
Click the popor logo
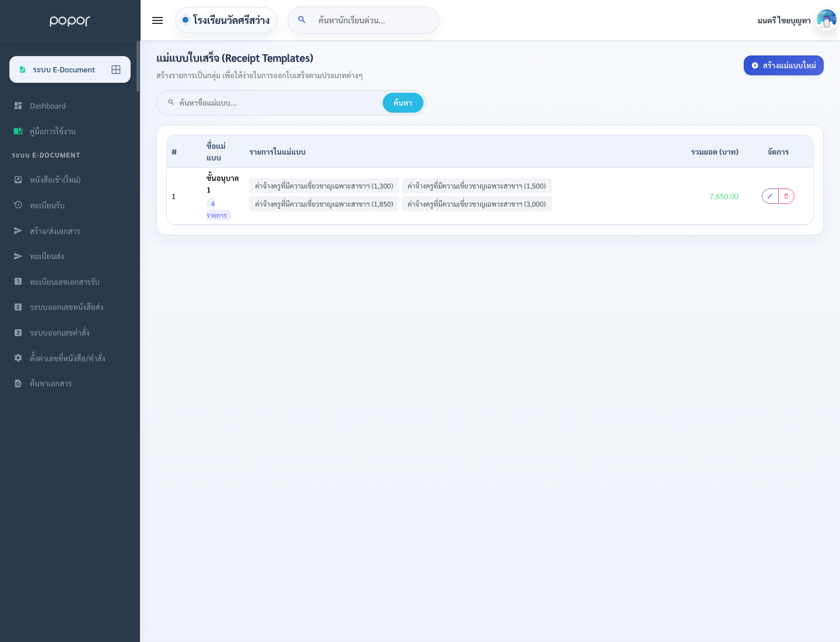(70, 21)
